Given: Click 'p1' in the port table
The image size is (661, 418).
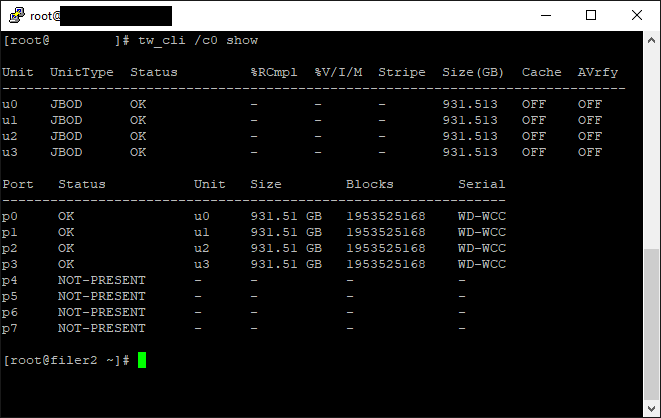Looking at the screenshot, I should pyautogui.click(x=10, y=233).
